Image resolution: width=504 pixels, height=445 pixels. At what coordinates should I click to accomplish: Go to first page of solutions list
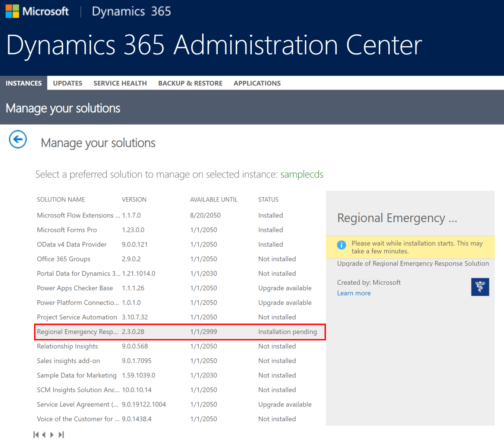[36, 435]
